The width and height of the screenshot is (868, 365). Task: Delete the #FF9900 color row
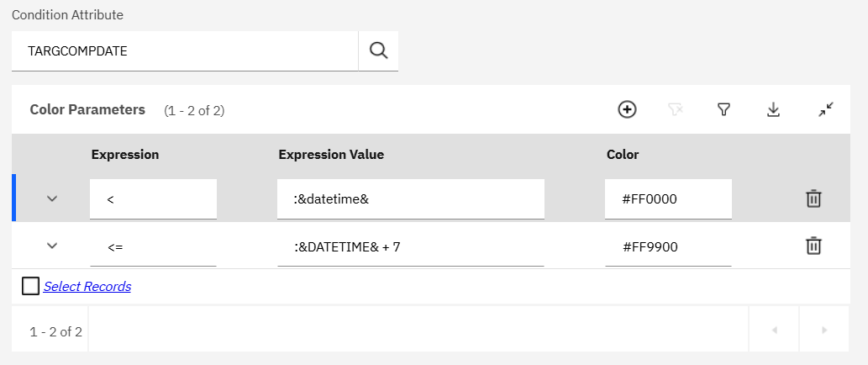coord(813,246)
